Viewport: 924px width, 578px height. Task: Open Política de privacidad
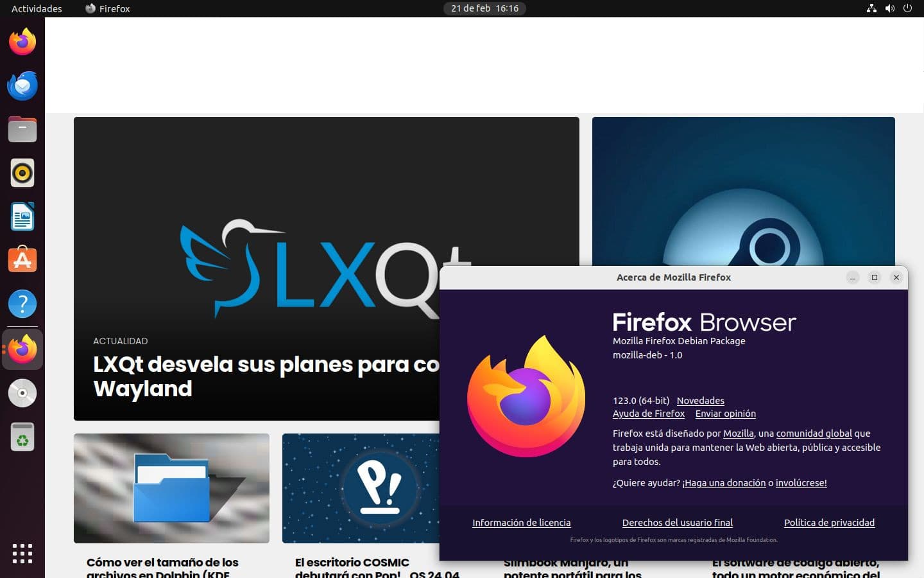point(829,523)
